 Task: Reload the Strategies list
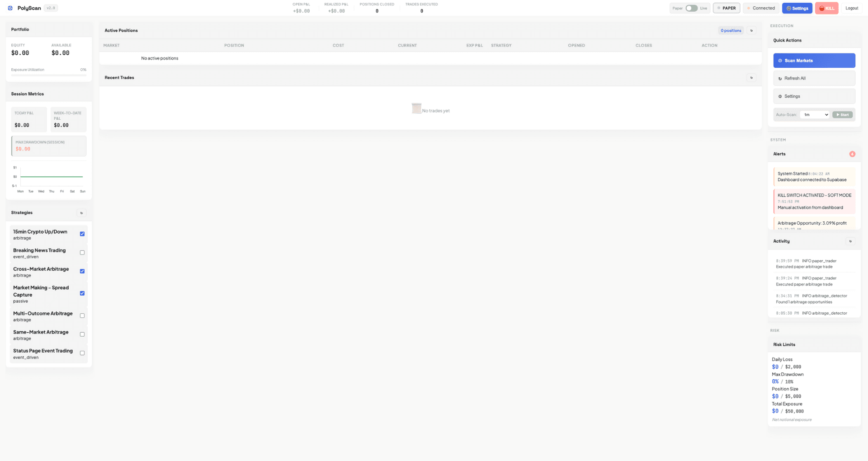(x=81, y=213)
